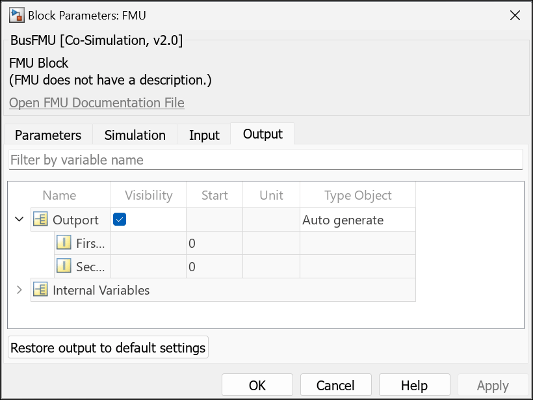The width and height of the screenshot is (533, 400).
Task: Click the Start column header
Action: [x=214, y=195]
